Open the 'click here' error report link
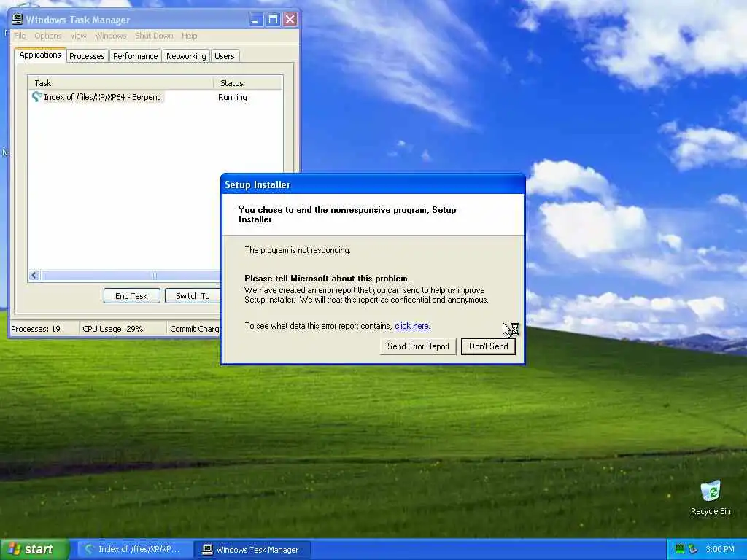Image resolution: width=747 pixels, height=560 pixels. point(412,326)
